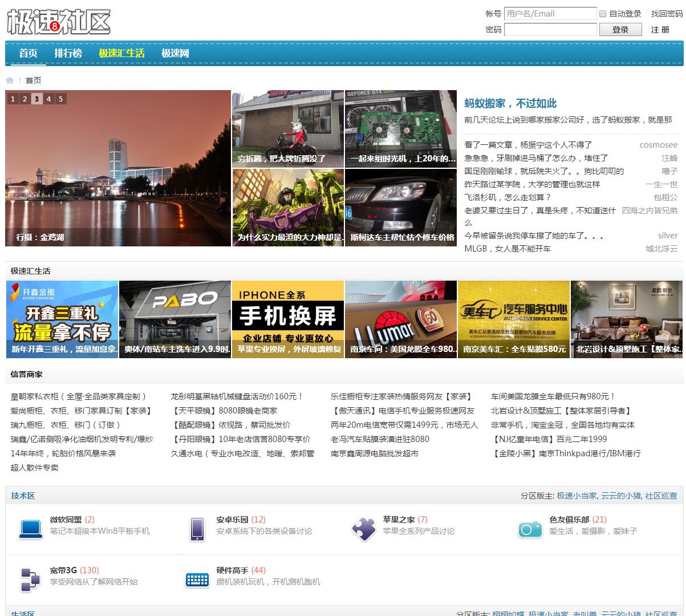Screen dimensions: 686x616
Task: Open the Llumar 龙膜 banner
Action: pyautogui.click(x=401, y=319)
